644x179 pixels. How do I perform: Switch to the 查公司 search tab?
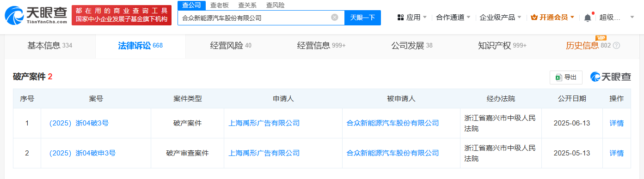(x=191, y=5)
